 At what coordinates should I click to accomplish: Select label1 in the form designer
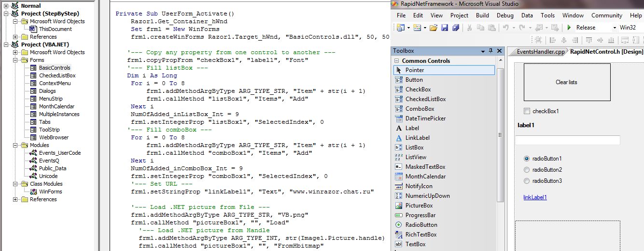click(x=526, y=125)
